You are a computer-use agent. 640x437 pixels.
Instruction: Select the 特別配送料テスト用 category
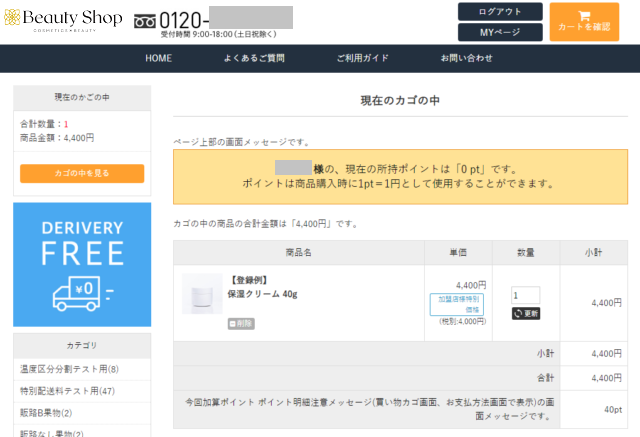click(x=69, y=391)
